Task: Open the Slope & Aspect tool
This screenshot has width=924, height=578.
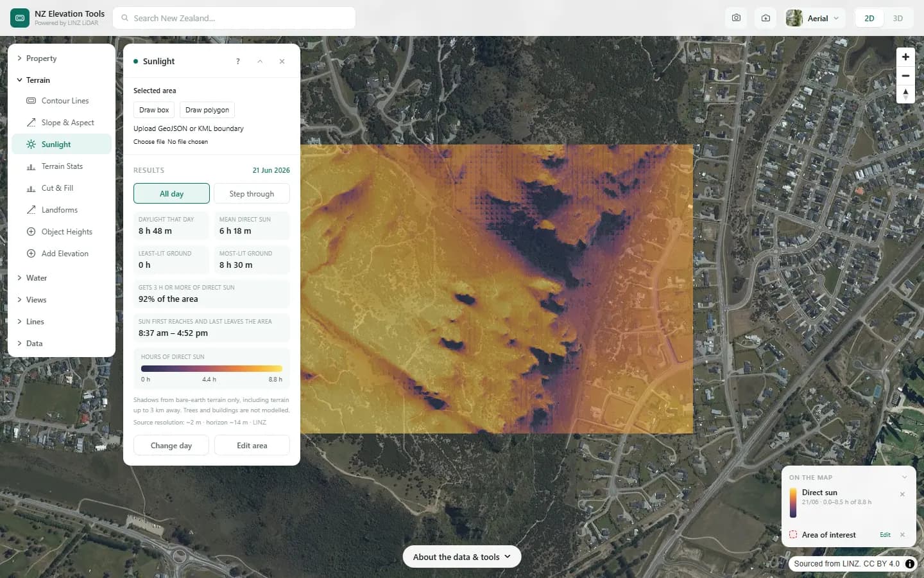Action: click(62, 123)
